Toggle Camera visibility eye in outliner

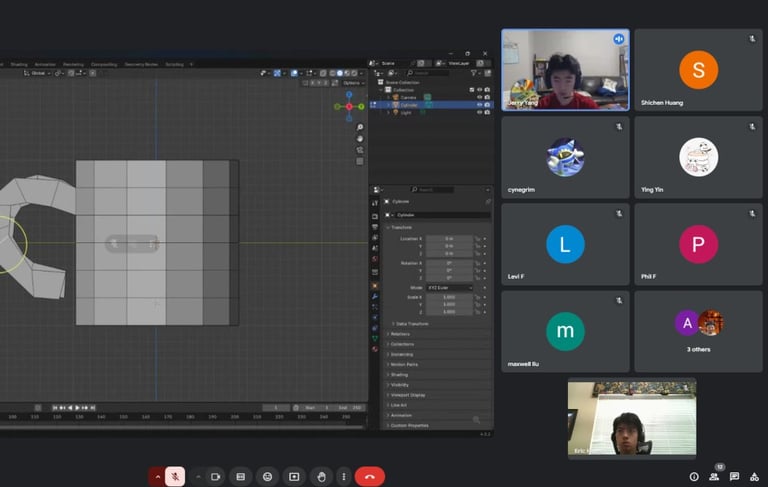pyautogui.click(x=480, y=97)
